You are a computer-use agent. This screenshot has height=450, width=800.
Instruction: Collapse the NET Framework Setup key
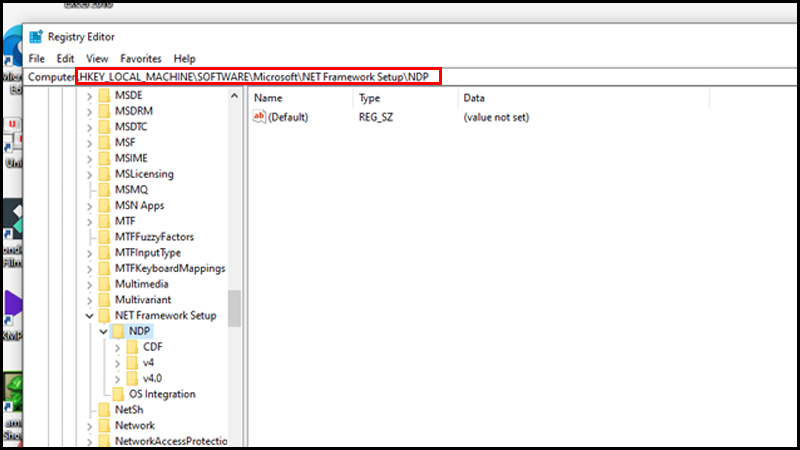click(x=89, y=316)
